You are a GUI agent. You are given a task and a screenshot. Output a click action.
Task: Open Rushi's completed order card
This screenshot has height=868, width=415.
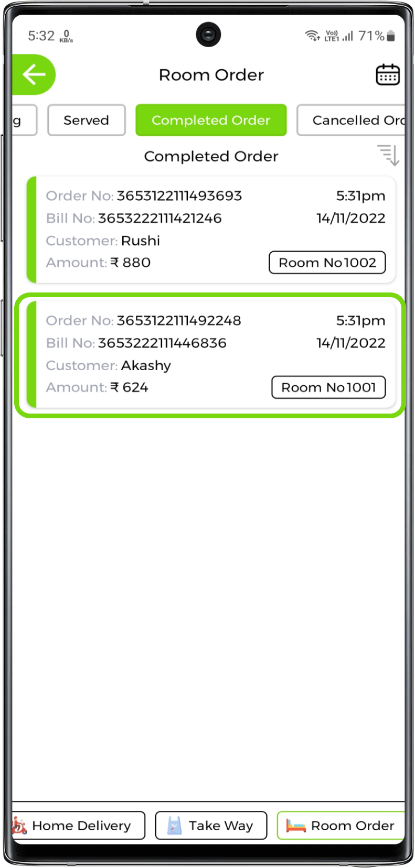pos(211,230)
